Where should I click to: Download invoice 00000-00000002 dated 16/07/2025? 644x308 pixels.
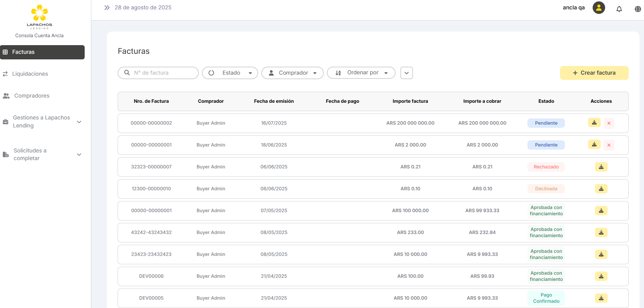[x=594, y=123]
